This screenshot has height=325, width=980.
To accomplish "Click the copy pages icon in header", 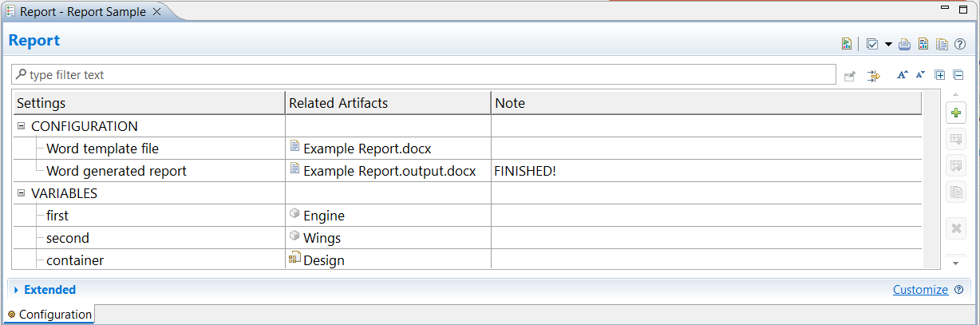I will [x=942, y=44].
